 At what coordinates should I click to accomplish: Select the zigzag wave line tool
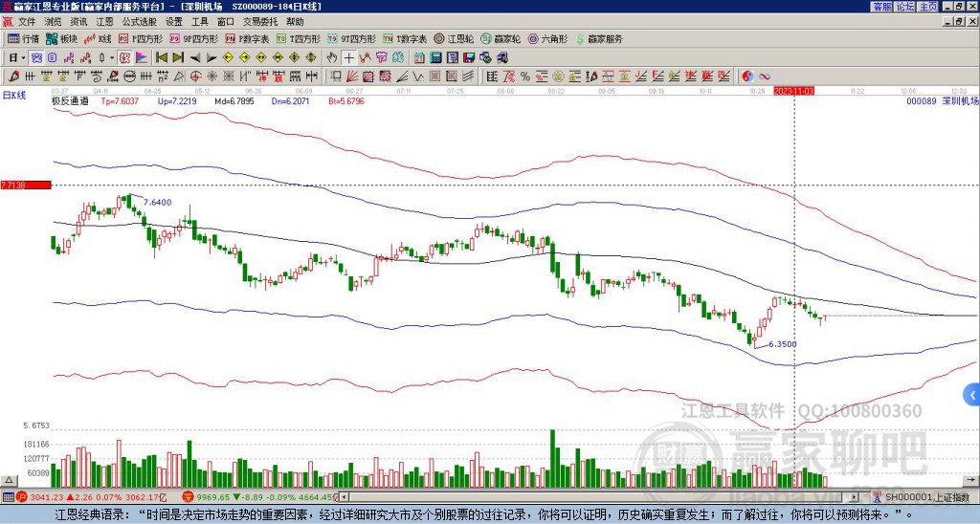(x=418, y=76)
